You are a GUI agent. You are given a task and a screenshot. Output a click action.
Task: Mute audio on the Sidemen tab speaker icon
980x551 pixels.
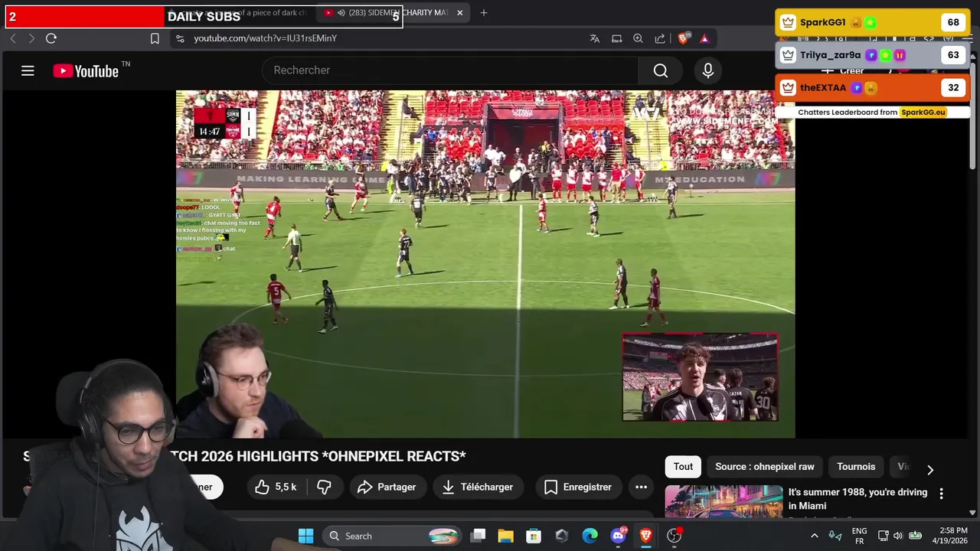pos(341,12)
